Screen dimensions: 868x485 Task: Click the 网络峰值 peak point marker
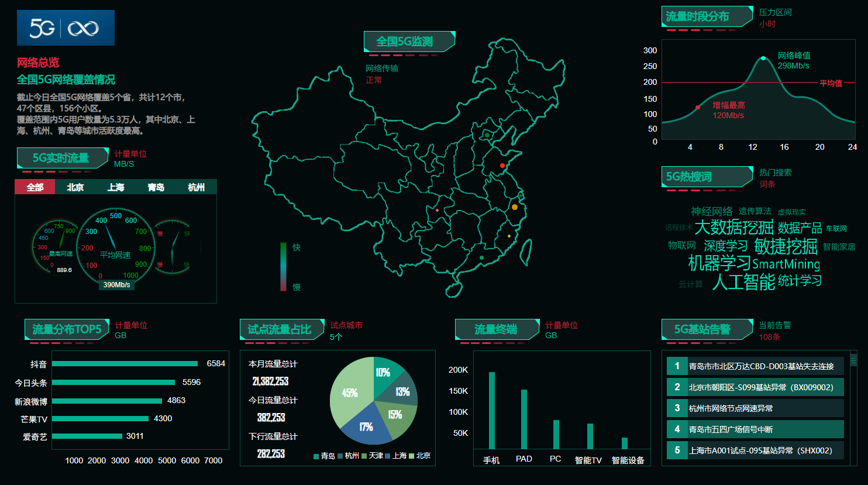point(763,59)
